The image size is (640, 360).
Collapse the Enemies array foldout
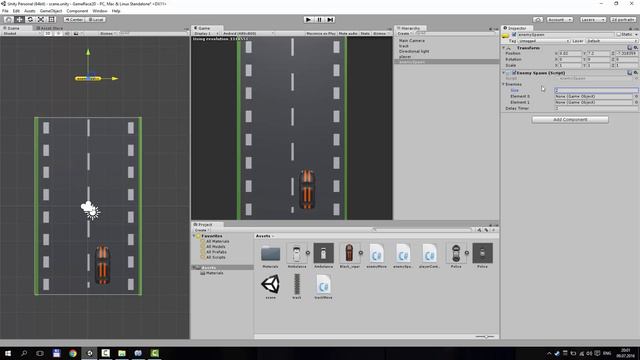coord(503,84)
